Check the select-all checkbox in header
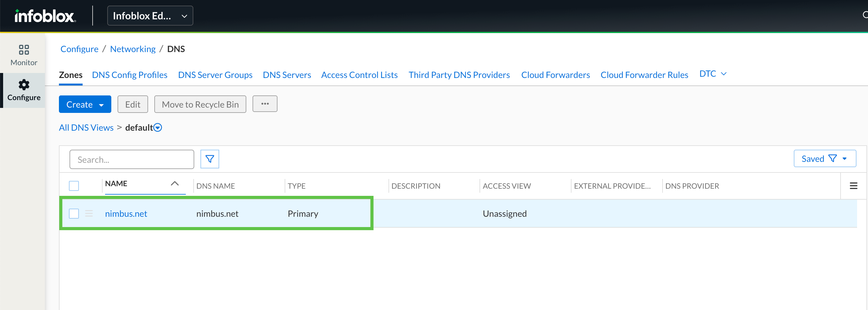The image size is (868, 310). 74,186
